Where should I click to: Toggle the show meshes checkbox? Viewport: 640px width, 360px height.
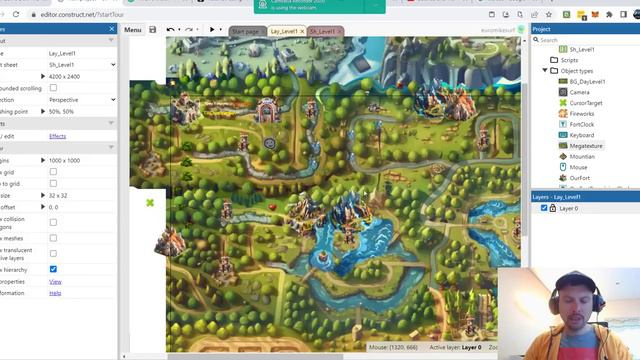click(53, 238)
